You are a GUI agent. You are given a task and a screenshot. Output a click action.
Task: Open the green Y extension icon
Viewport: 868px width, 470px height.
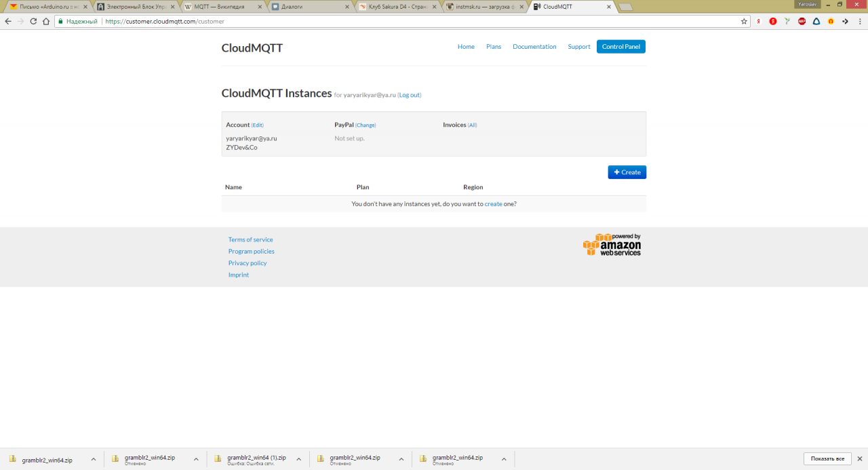pos(787,21)
